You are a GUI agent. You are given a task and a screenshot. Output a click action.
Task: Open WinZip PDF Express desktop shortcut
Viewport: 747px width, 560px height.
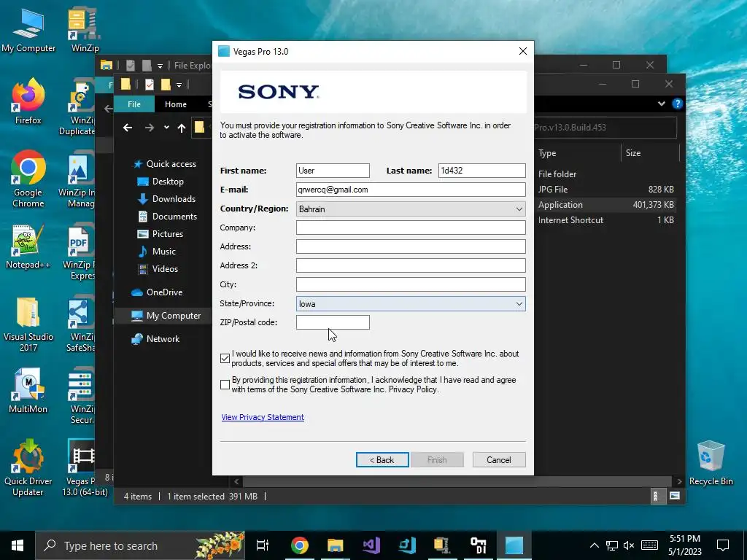pyautogui.click(x=80, y=252)
